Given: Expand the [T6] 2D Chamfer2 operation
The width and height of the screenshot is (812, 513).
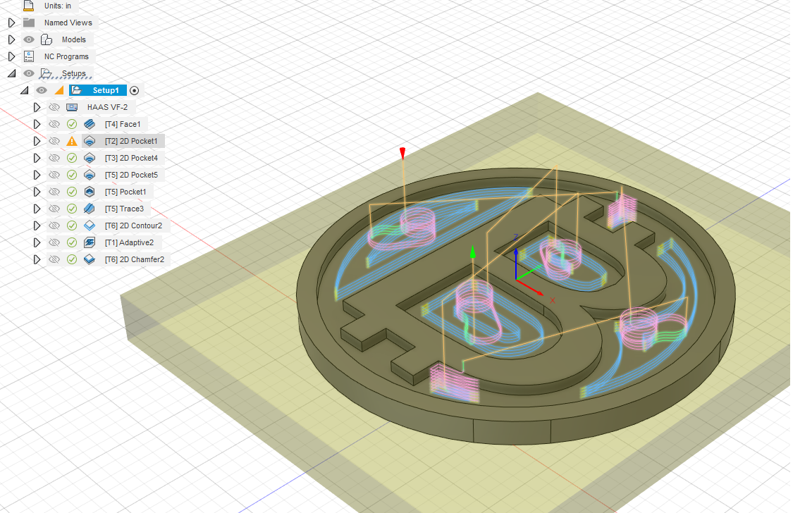Looking at the screenshot, I should click(x=36, y=259).
